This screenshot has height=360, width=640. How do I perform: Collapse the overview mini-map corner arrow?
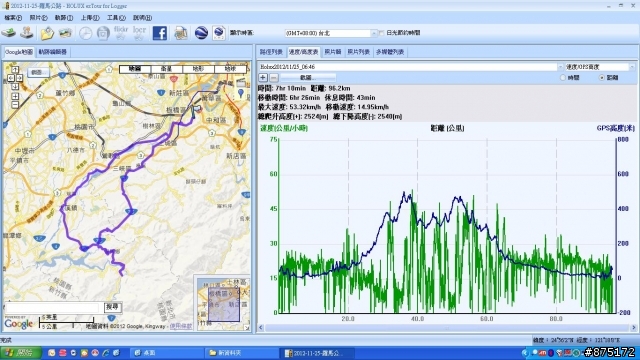coord(247,327)
